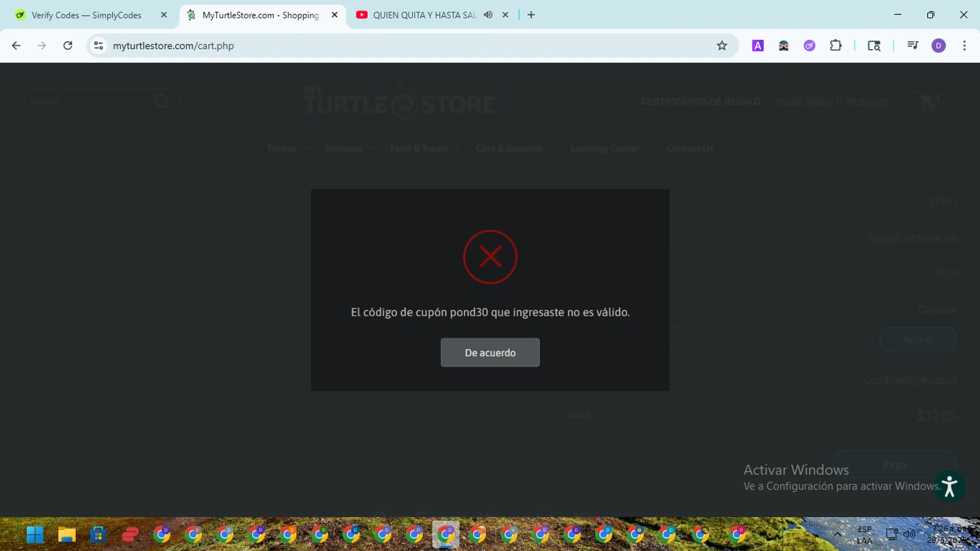Open the red app icon on the taskbar
The width and height of the screenshot is (980, 551).
pyautogui.click(x=130, y=535)
